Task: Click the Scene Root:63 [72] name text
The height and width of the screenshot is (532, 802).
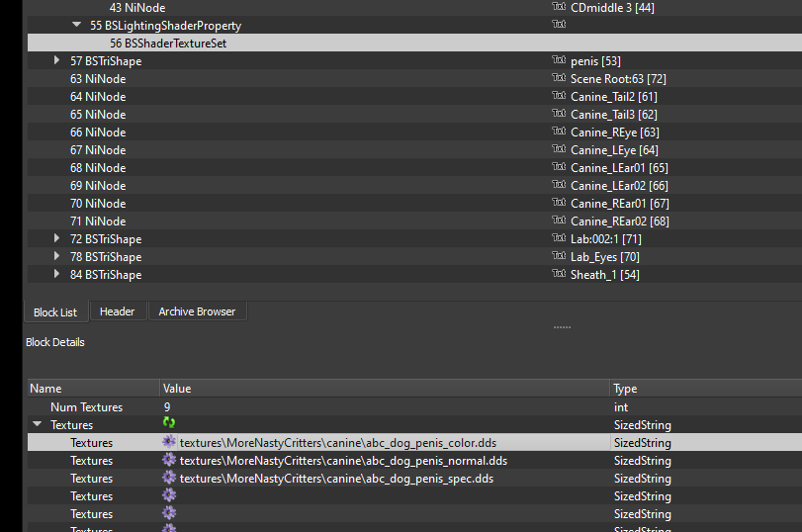Action: pyautogui.click(x=618, y=79)
